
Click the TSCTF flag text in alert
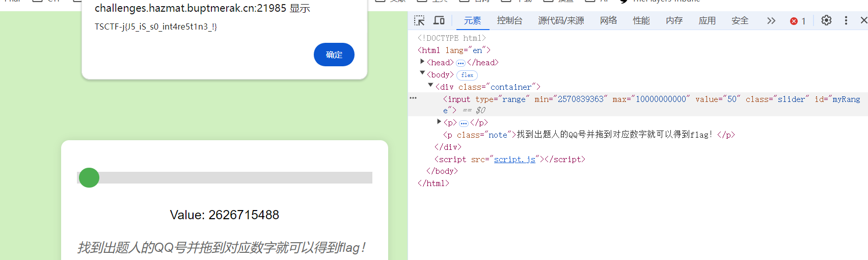coord(156,27)
